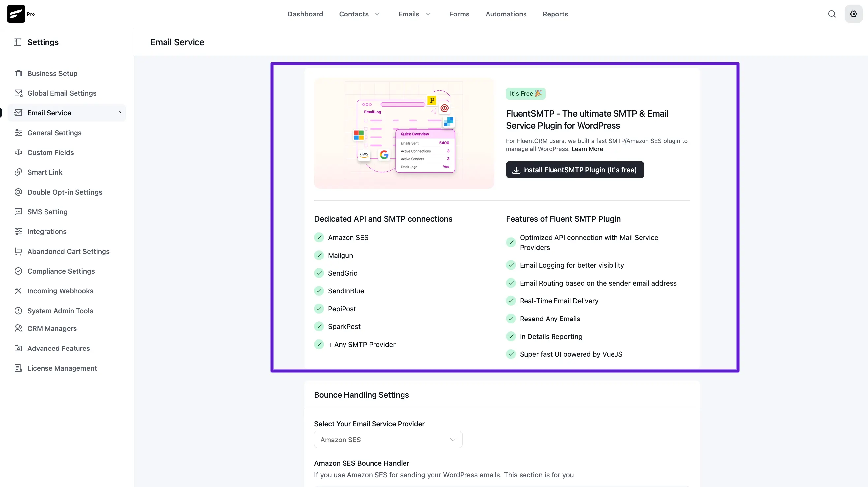Open the Email Service Provider dropdown
The height and width of the screenshot is (487, 868).
(388, 440)
